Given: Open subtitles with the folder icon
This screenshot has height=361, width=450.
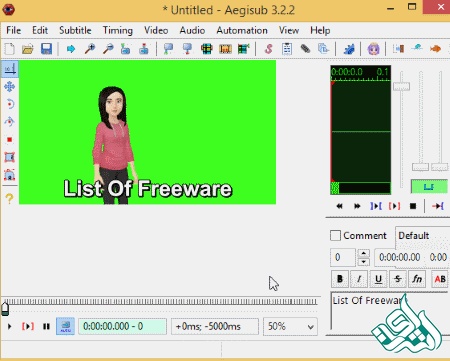Looking at the screenshot, I should tap(28, 49).
